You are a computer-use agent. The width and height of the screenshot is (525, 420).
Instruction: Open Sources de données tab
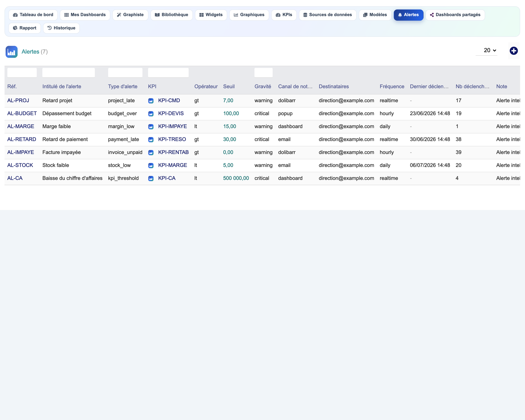pyautogui.click(x=328, y=15)
